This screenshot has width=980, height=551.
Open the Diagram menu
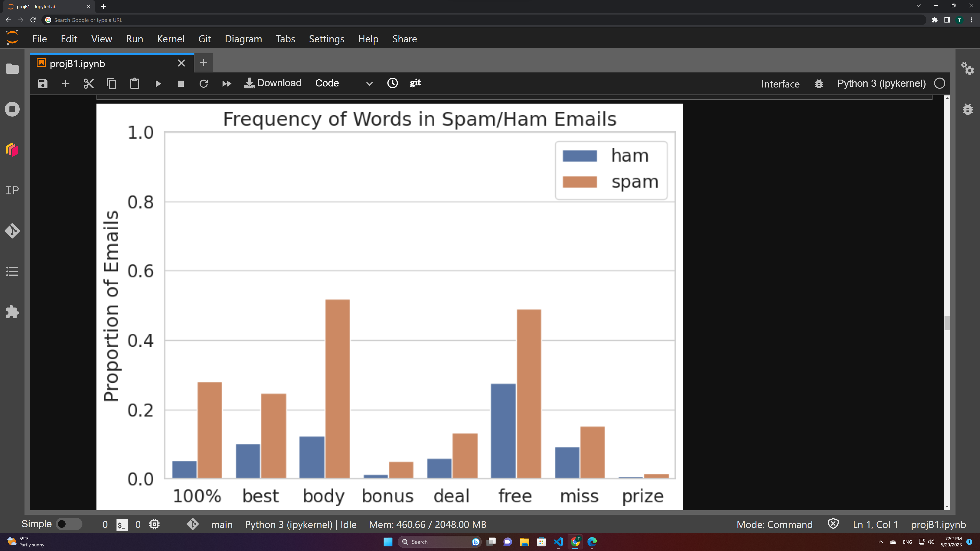243,39
